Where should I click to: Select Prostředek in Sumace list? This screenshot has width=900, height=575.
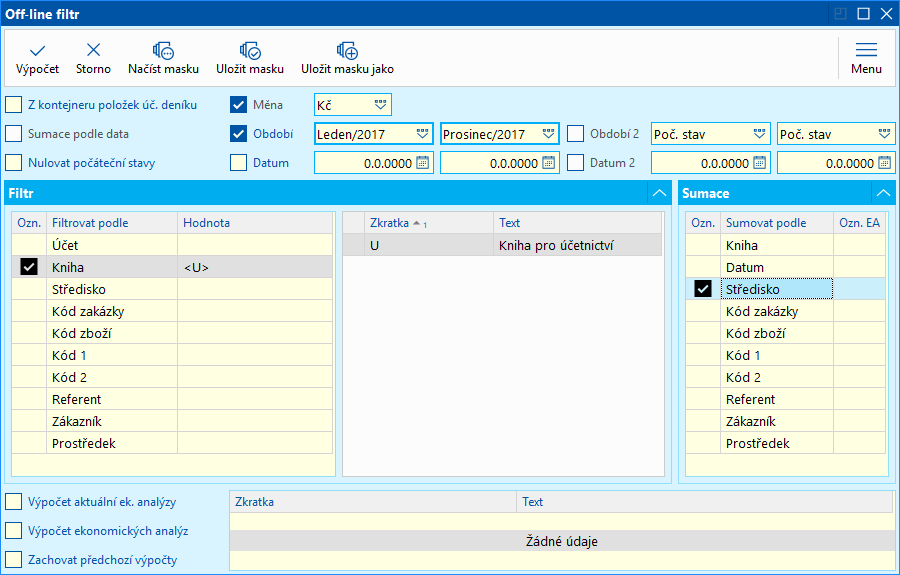(786, 443)
